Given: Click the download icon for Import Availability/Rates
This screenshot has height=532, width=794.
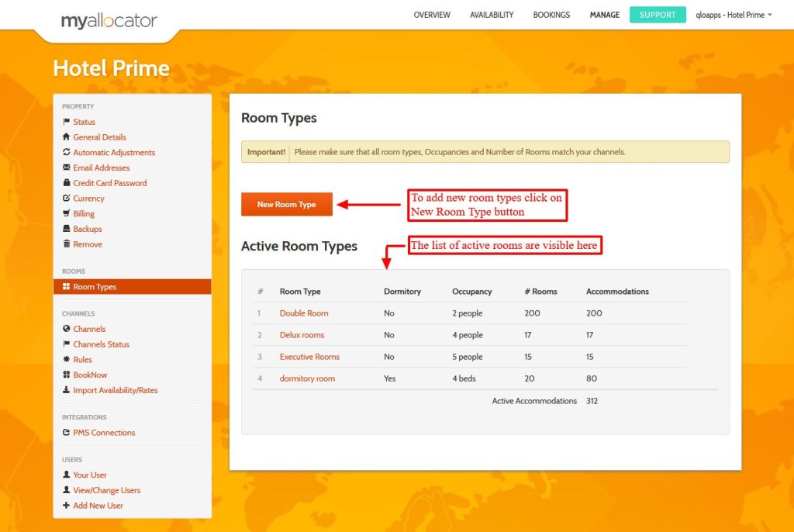Looking at the screenshot, I should (66, 390).
